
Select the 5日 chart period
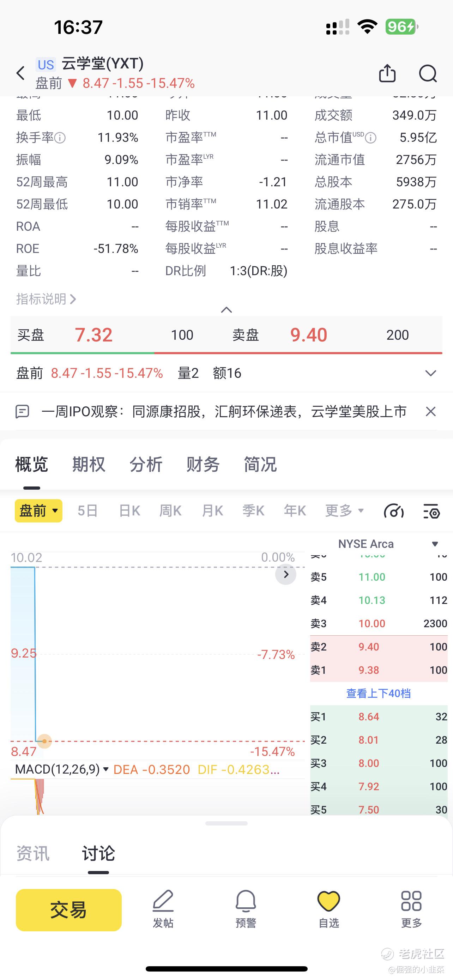pos(87,510)
